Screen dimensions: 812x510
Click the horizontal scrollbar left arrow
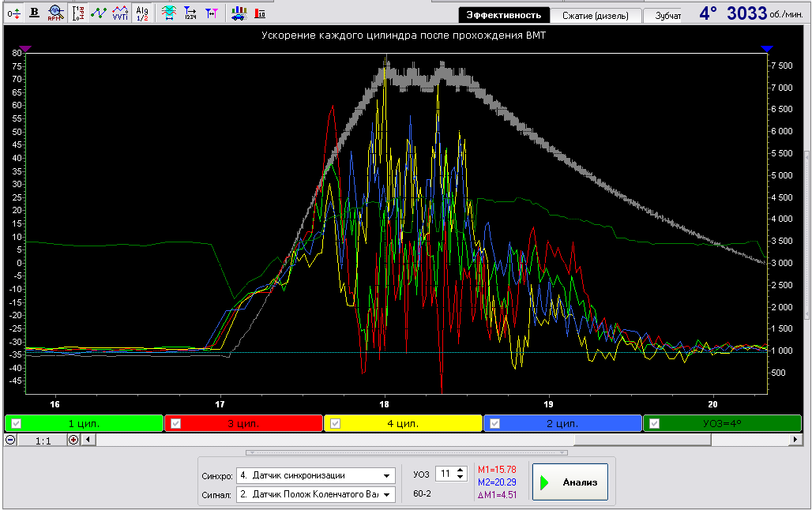tap(88, 440)
